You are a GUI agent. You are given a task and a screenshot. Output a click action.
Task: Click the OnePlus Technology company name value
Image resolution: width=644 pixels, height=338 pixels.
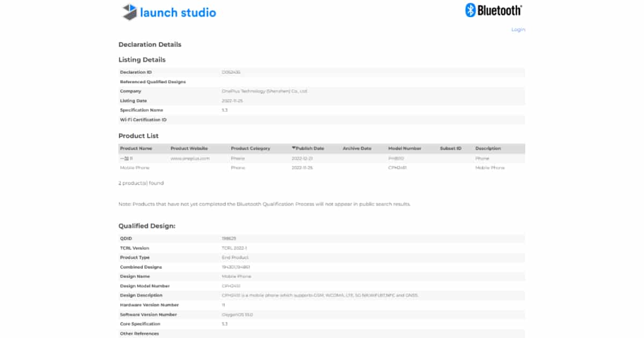pyautogui.click(x=265, y=91)
